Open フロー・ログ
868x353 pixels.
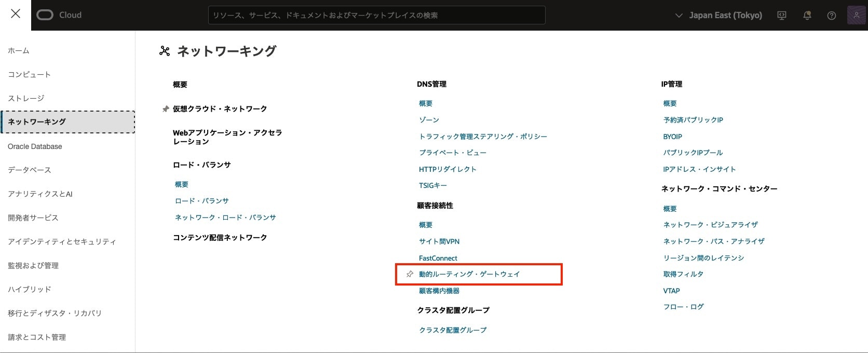pos(683,307)
